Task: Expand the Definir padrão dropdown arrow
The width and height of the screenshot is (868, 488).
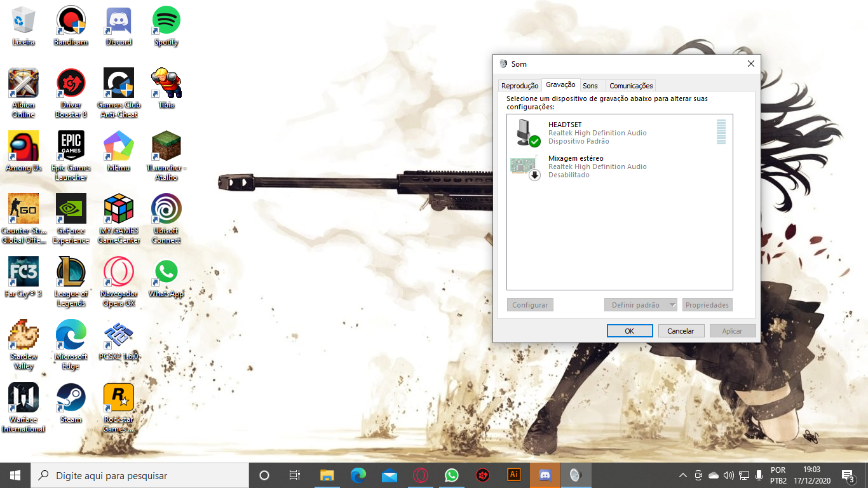Action: pyautogui.click(x=673, y=305)
